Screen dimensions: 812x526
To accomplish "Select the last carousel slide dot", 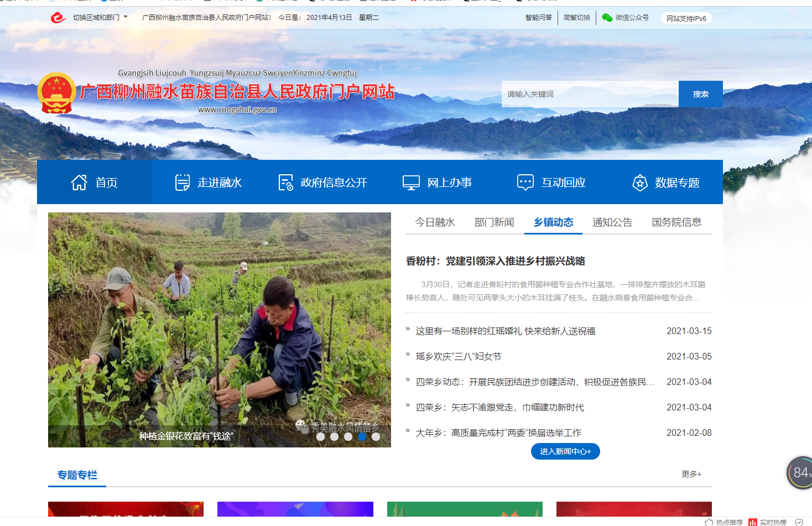I will pos(376,436).
